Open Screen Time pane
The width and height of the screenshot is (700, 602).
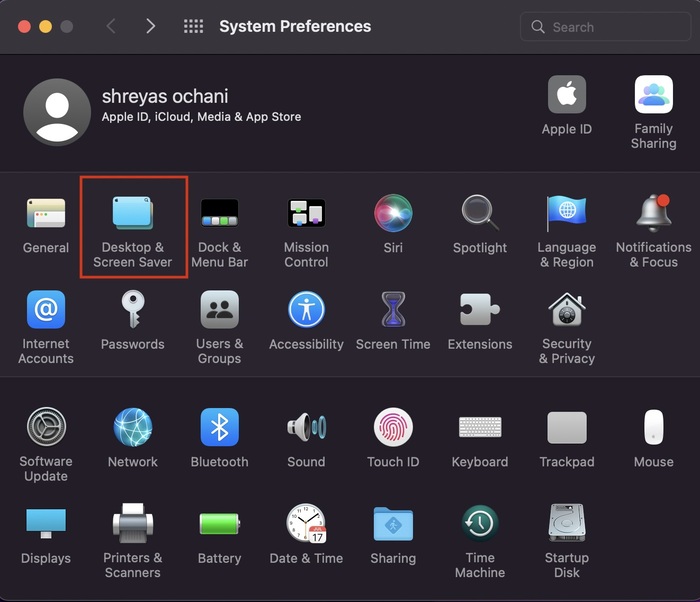(393, 309)
